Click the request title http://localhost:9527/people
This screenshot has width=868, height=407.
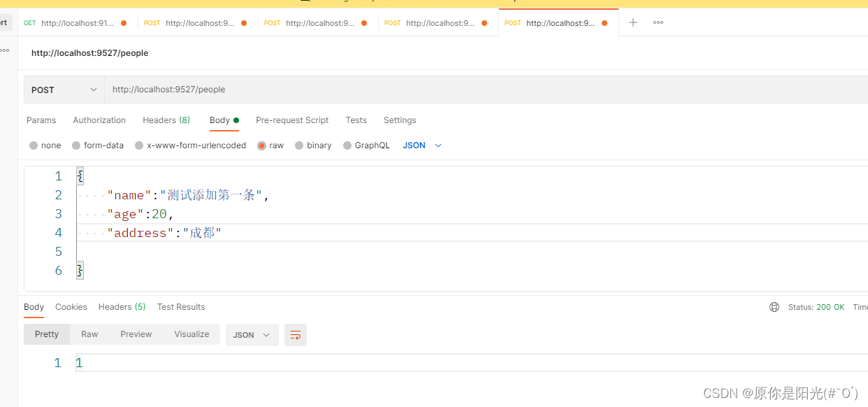tap(89, 53)
